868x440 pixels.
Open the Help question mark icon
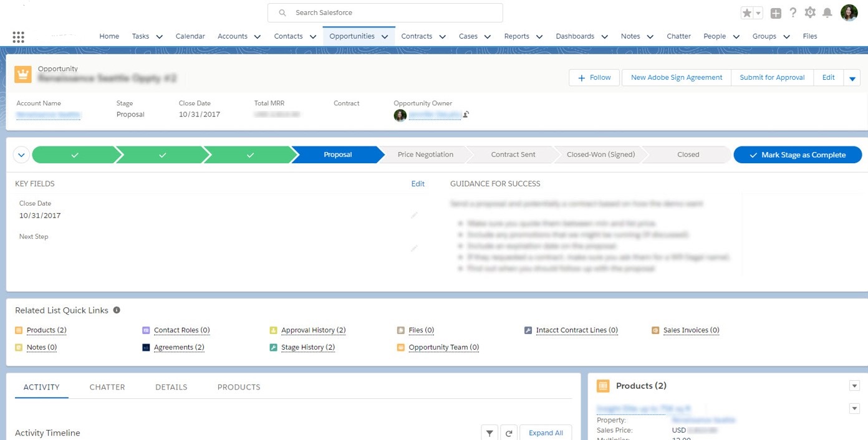point(793,12)
